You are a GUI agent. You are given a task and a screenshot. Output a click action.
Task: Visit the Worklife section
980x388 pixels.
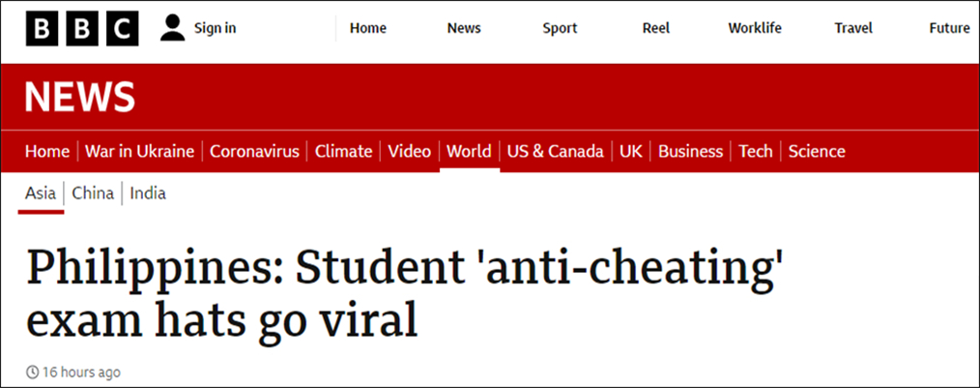753,28
